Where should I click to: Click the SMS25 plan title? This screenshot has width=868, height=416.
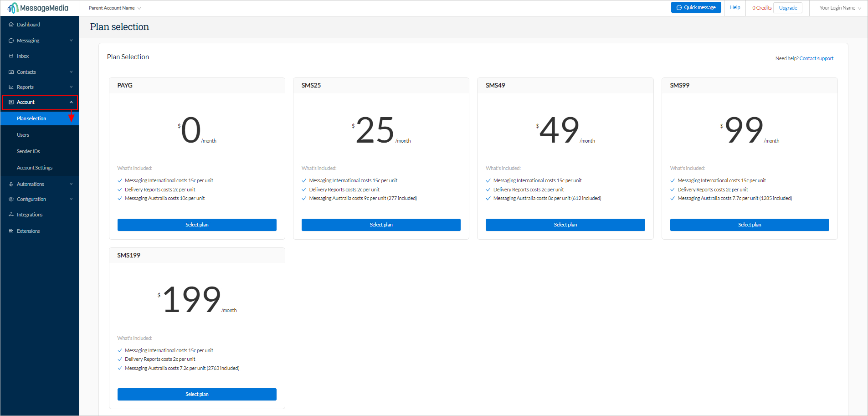(311, 85)
